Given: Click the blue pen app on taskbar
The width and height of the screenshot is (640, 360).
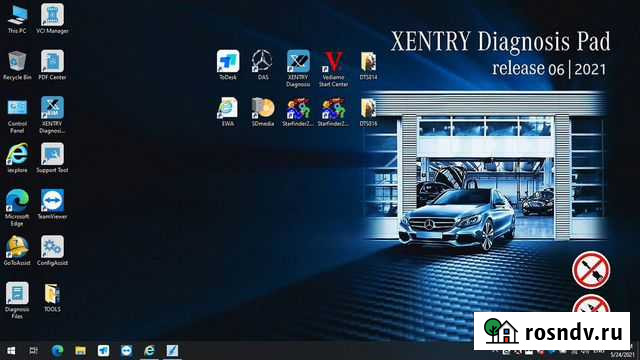Looking at the screenshot, I should [172, 351].
